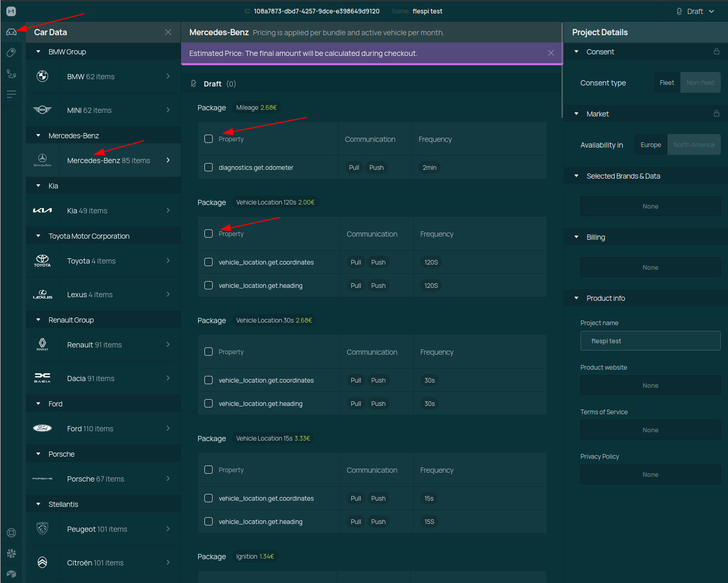The width and height of the screenshot is (728, 583).
Task: Click the Kia brand logo
Action: coord(42,210)
